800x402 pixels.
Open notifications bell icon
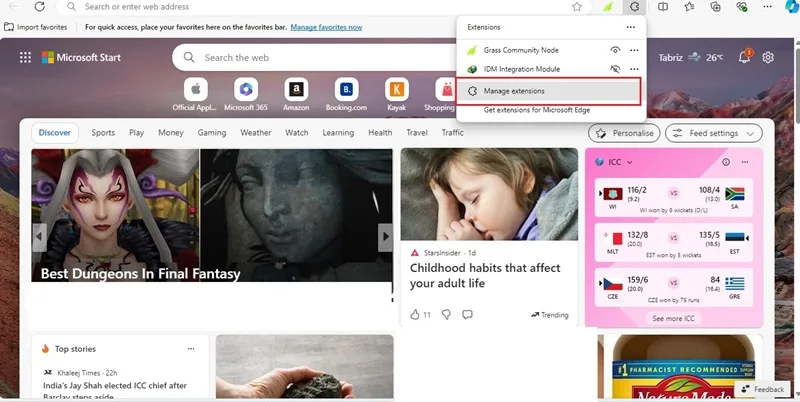point(745,57)
